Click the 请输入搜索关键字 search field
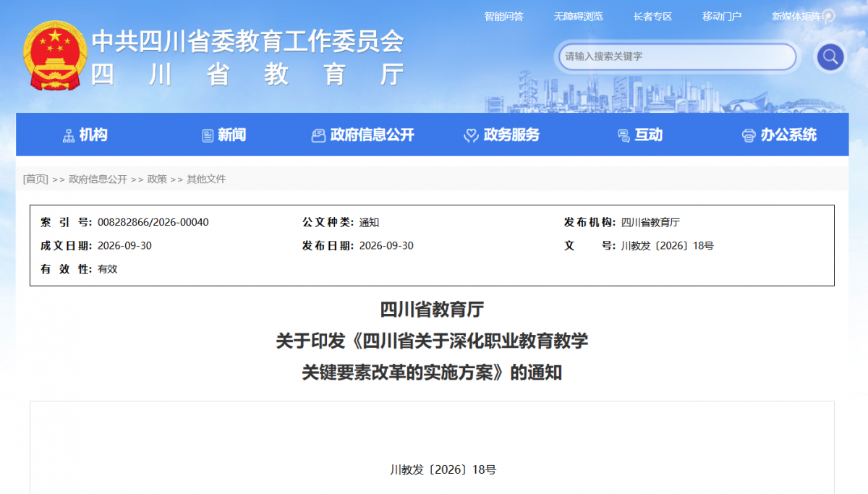This screenshot has height=494, width=868. pos(677,56)
